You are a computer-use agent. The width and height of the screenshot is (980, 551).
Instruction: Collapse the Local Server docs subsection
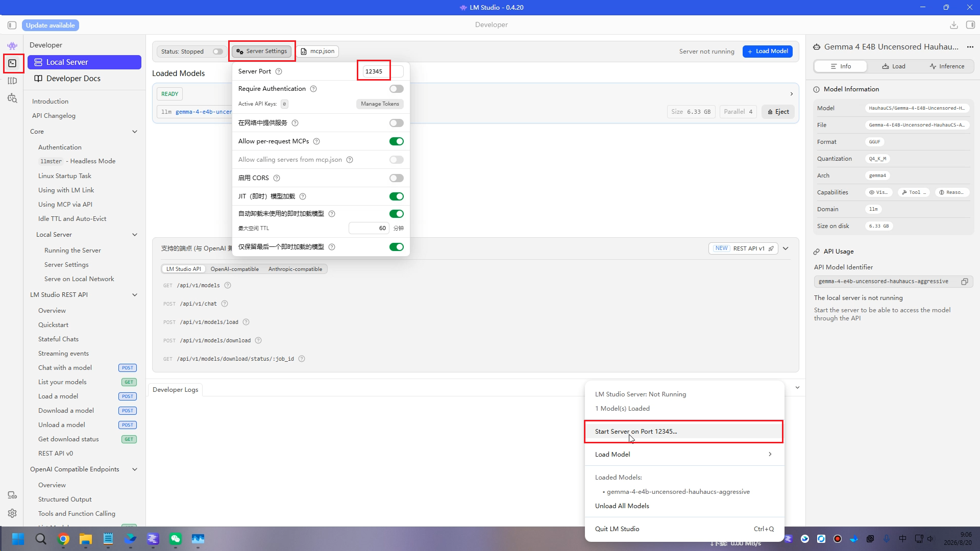pyautogui.click(x=135, y=235)
